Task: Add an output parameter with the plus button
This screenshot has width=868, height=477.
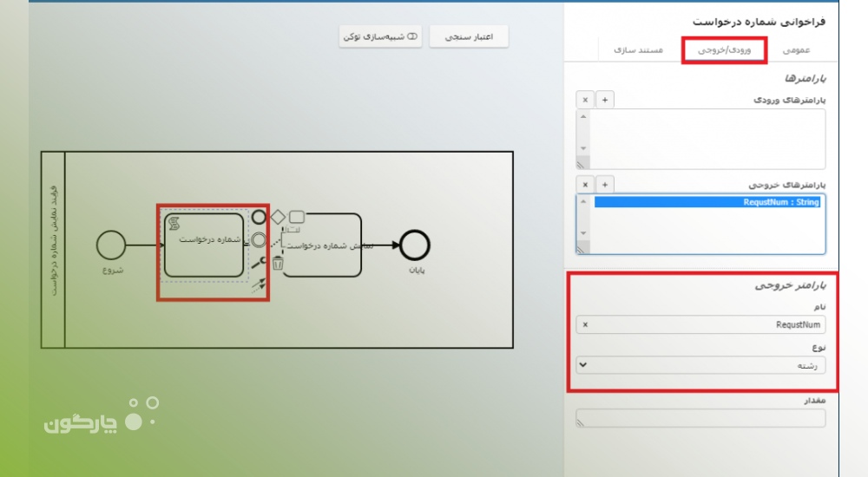Action: [x=605, y=185]
